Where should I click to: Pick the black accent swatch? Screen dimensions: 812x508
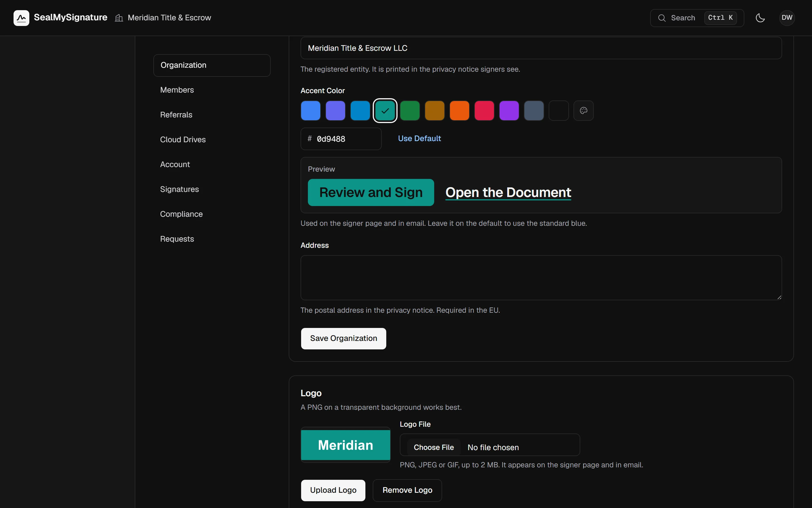point(559,111)
